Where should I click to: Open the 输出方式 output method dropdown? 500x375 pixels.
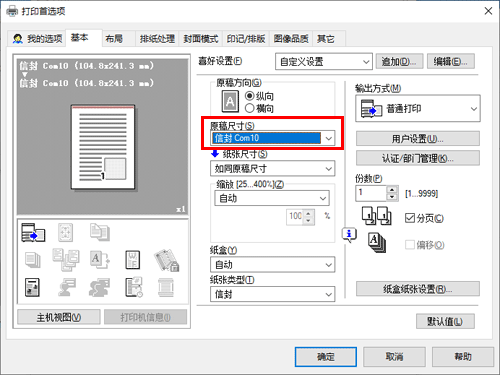click(418, 109)
